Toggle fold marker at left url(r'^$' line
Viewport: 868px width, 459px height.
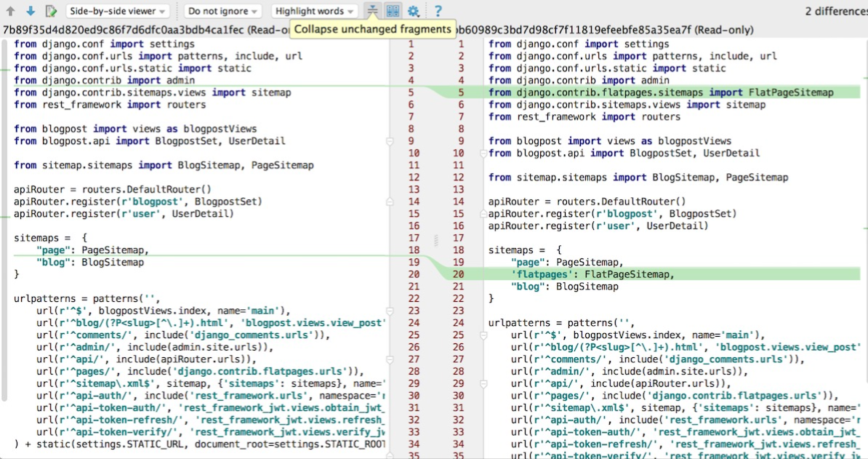[x=389, y=311]
